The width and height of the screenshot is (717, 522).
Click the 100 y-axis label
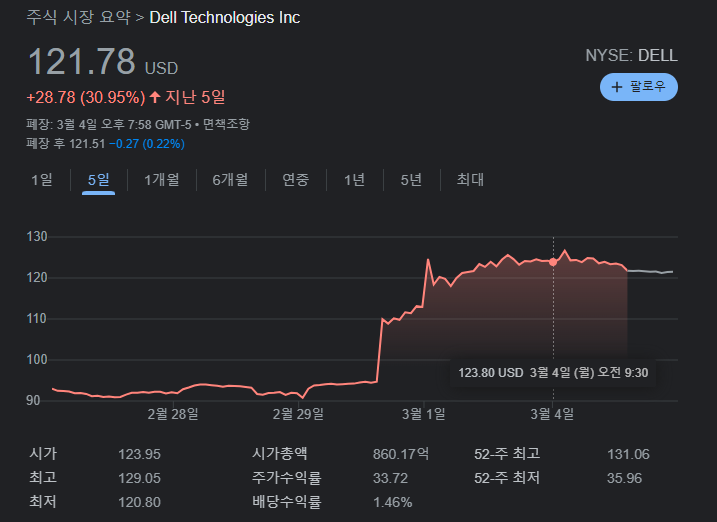coord(37,360)
